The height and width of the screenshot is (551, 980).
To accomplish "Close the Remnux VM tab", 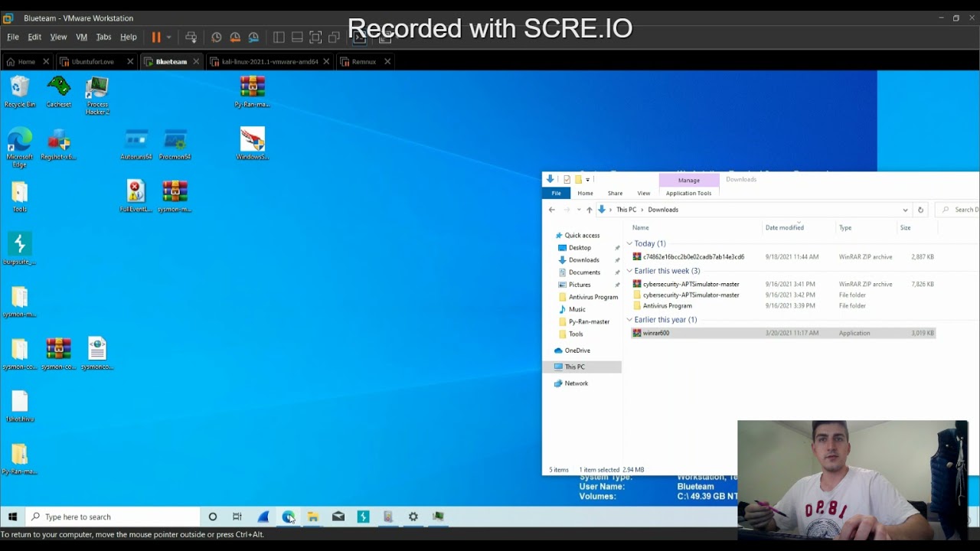I will coord(387,61).
